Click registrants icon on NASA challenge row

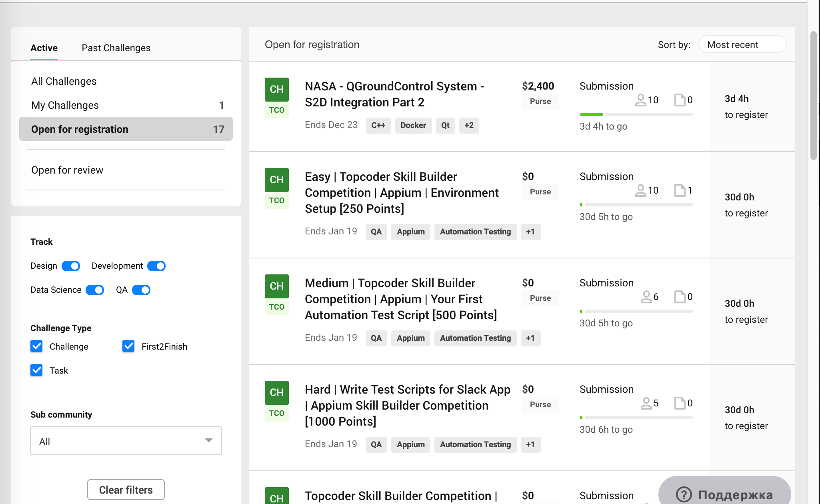640,100
